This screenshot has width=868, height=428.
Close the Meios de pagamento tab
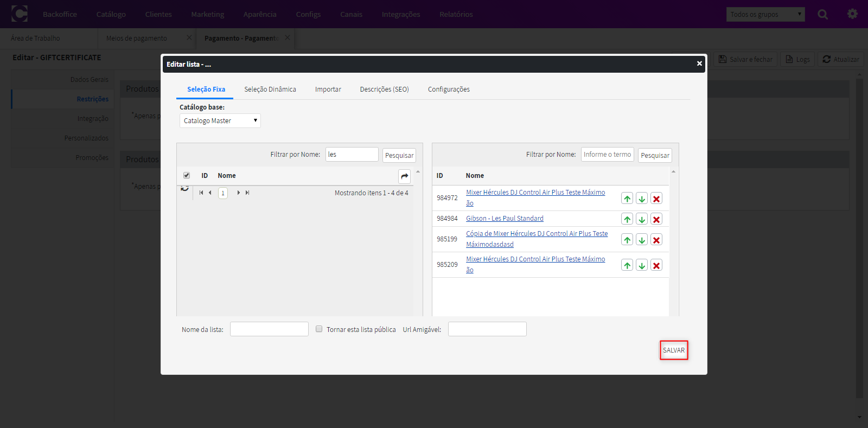(189, 37)
